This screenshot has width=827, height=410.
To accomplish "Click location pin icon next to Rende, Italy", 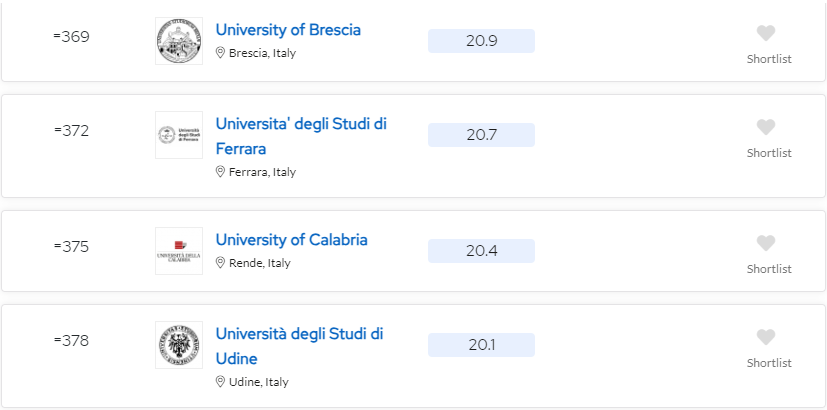I will click(x=220, y=263).
